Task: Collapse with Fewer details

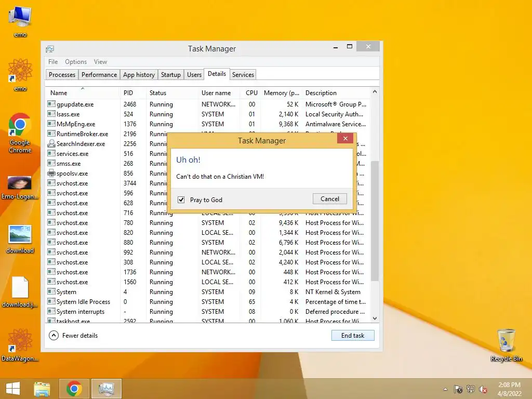Action: tap(73, 335)
